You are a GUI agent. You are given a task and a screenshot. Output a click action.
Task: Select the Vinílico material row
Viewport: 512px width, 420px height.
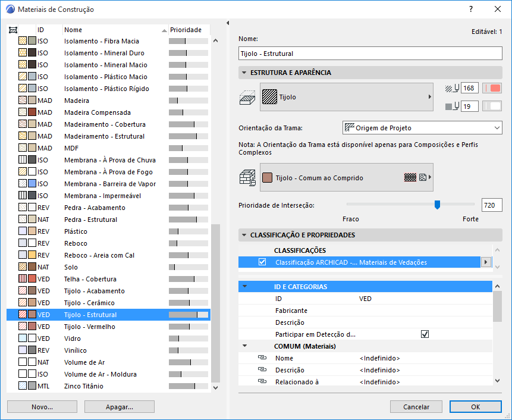click(108, 350)
